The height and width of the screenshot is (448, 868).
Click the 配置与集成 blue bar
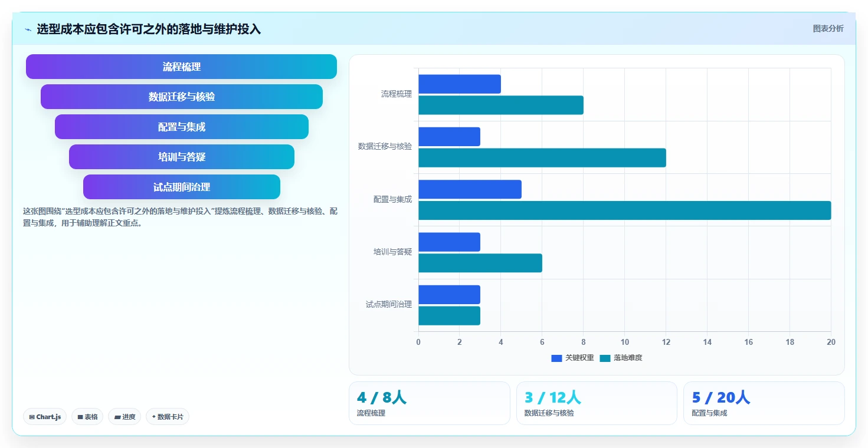(470, 189)
